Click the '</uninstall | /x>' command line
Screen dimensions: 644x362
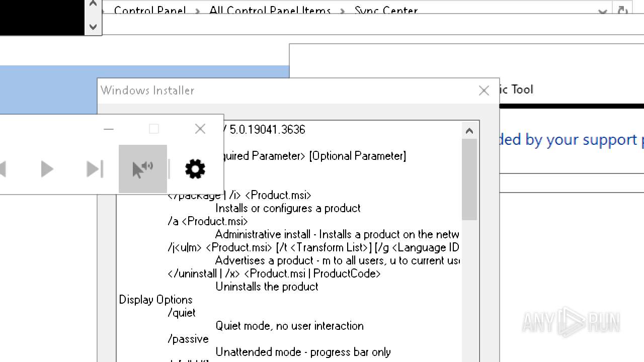click(x=274, y=274)
